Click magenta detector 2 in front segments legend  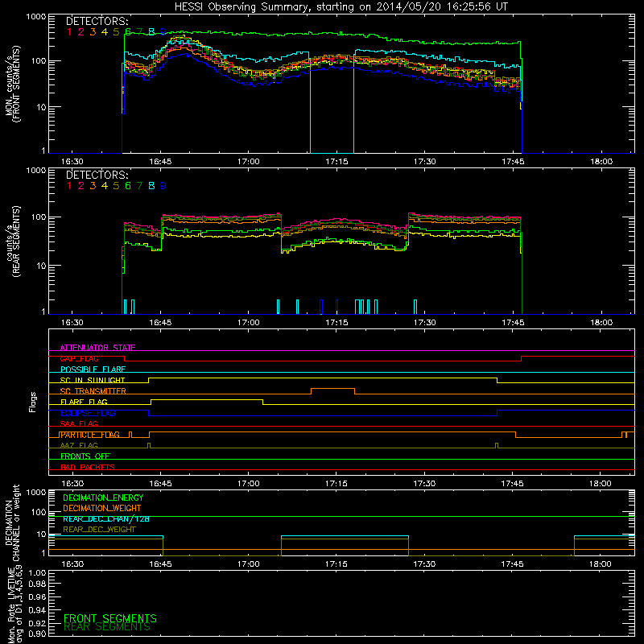(81, 32)
